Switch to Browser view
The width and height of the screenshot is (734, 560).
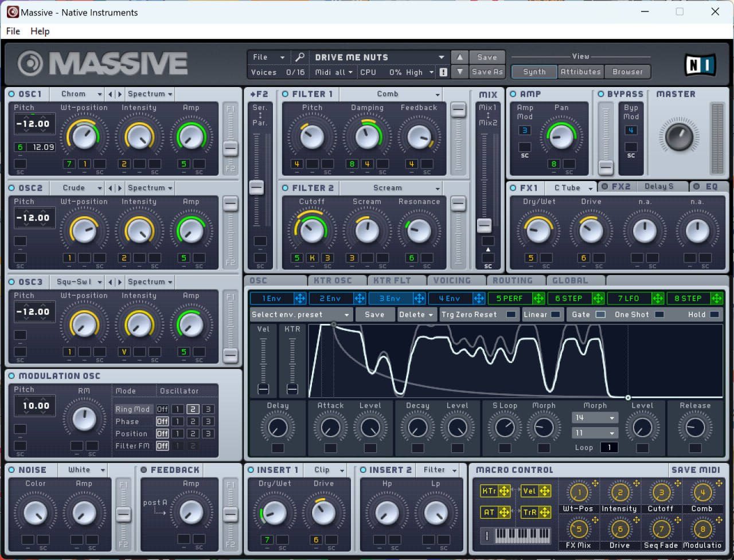pos(627,72)
